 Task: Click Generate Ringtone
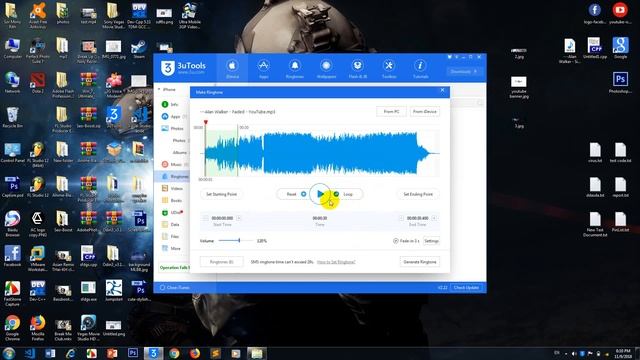[x=420, y=262]
